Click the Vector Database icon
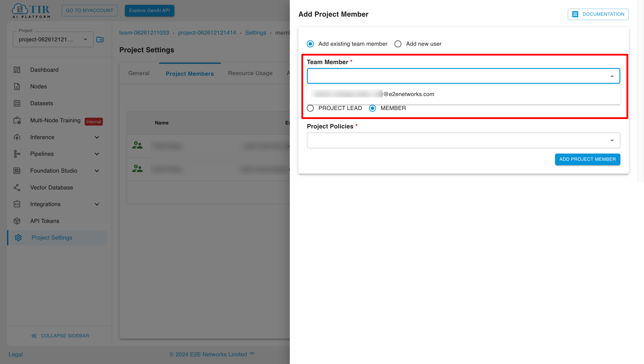This screenshot has width=644, height=364. 17,187
